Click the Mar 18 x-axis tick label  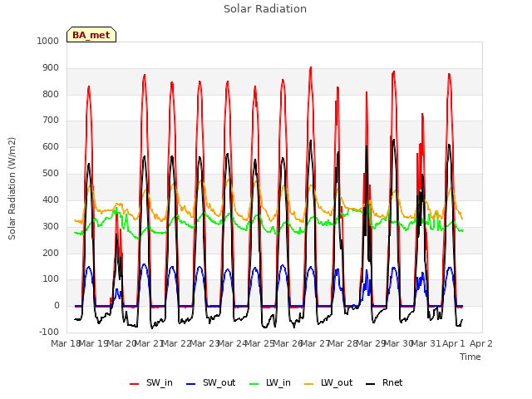click(x=65, y=343)
